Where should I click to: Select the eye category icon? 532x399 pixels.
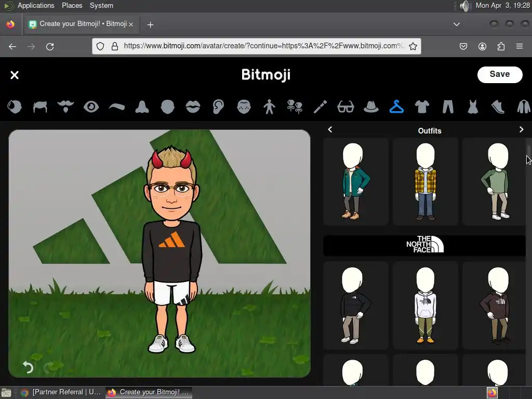[x=91, y=107]
